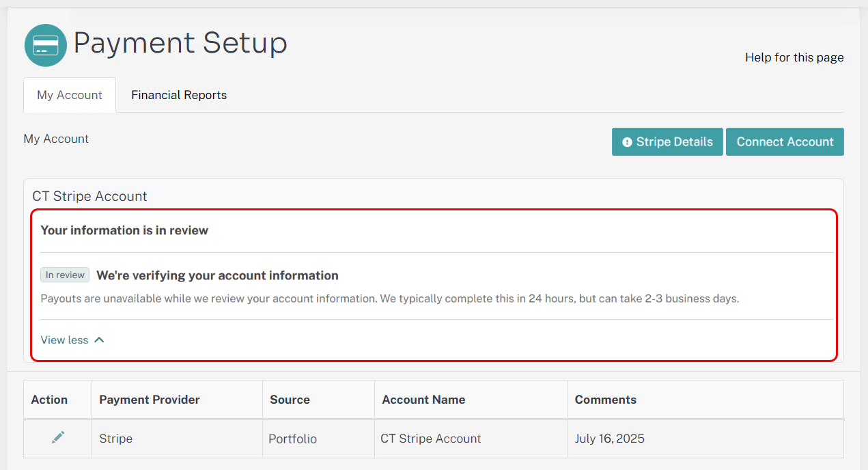Click the Connect Account button
Image resolution: width=868 pixels, height=470 pixels.
click(785, 141)
